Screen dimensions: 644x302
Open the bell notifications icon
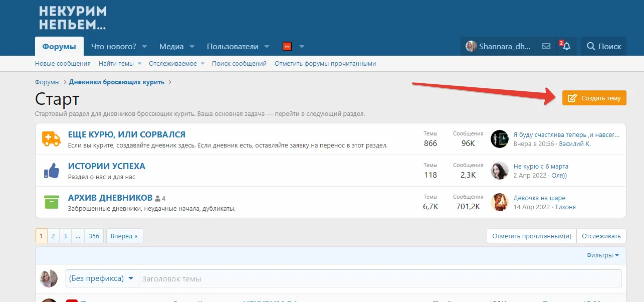(x=566, y=46)
